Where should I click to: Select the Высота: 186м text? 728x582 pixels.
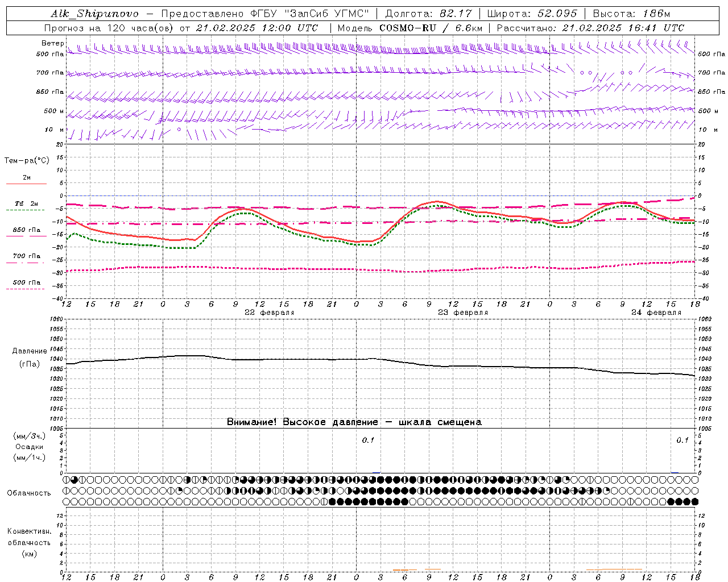coord(632,14)
